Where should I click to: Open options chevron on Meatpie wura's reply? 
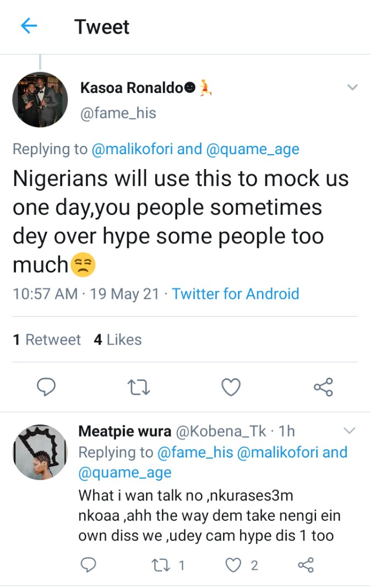click(x=350, y=430)
